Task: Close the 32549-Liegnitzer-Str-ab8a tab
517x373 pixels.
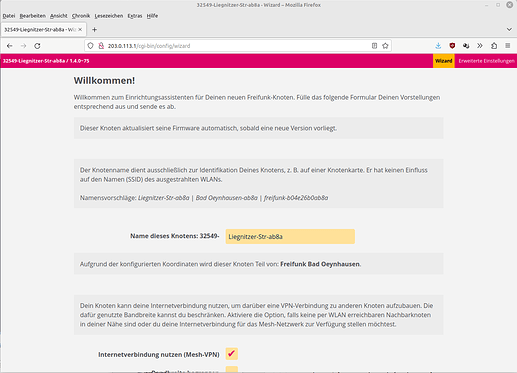Action: (80, 30)
